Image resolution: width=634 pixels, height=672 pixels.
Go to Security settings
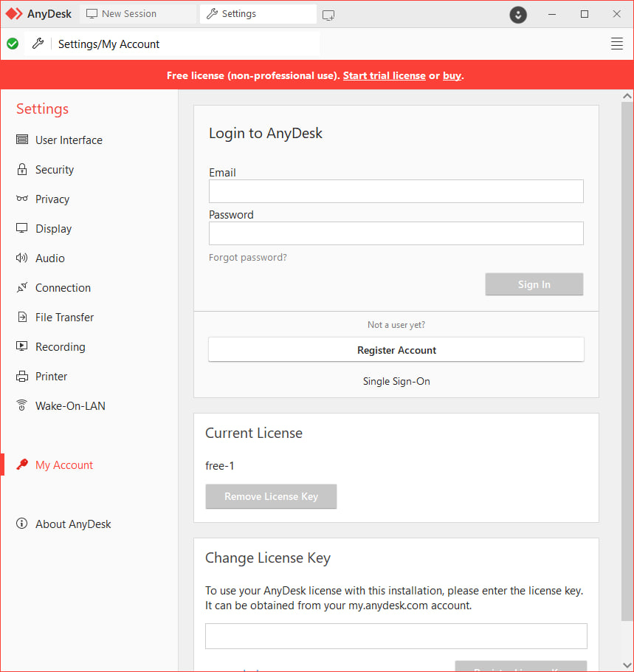55,170
